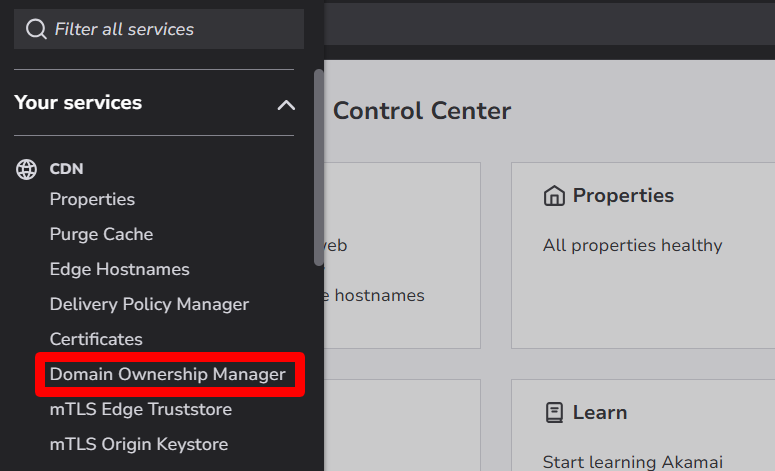
Task: Open mTLS Edge Truststore
Action: (x=140, y=409)
